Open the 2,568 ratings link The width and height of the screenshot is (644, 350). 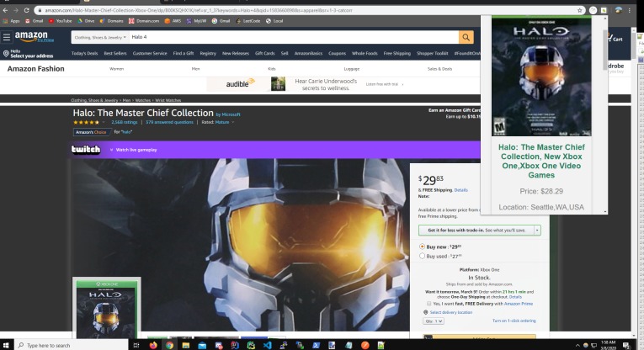(125, 122)
